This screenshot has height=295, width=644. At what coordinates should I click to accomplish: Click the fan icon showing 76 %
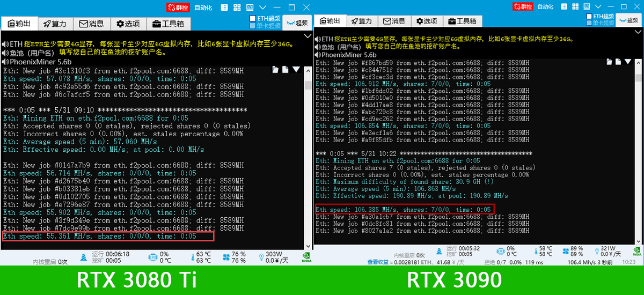point(226,257)
